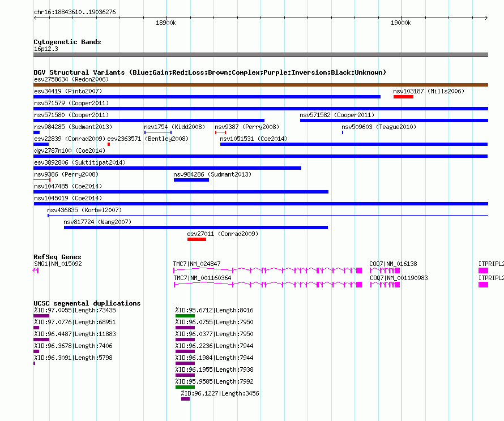This screenshot has width=504, height=421.
Task: Select nsv1047485 (Coe2014) variant label
Action: [68, 186]
